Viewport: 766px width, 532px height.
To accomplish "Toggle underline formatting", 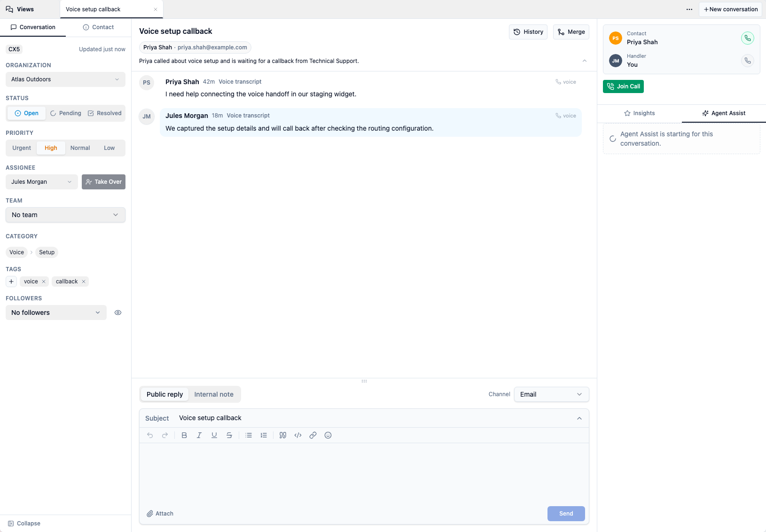I will (x=214, y=435).
